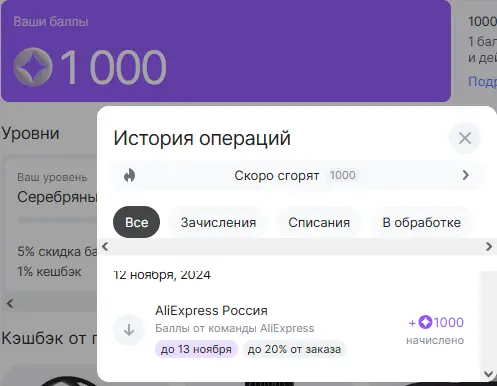Click the до 20% от заказа badge

pos(294,349)
